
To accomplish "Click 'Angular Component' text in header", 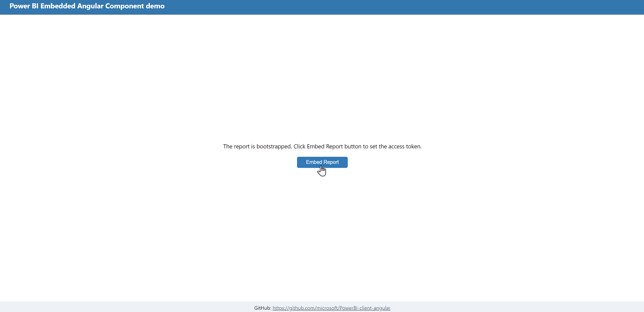I will pos(110,6).
